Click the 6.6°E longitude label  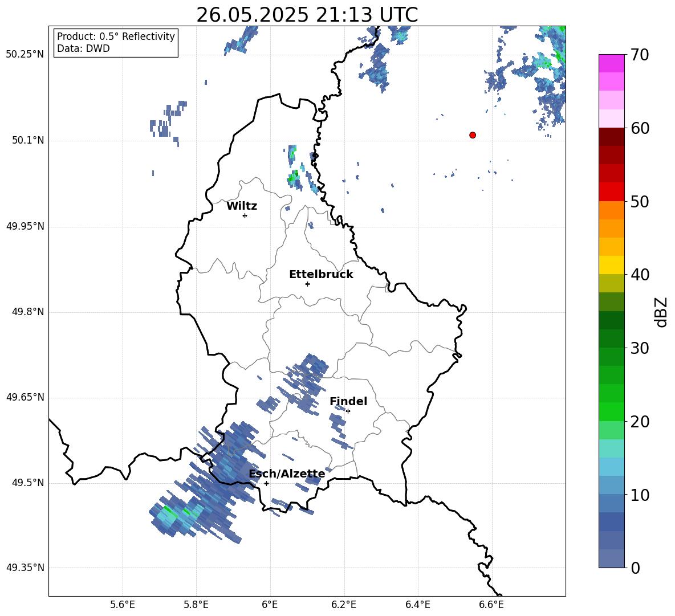click(x=491, y=605)
